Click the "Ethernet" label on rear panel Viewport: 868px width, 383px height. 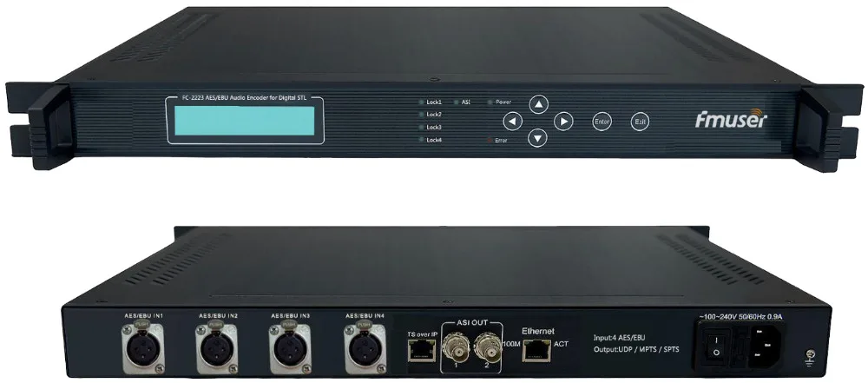pos(537,331)
